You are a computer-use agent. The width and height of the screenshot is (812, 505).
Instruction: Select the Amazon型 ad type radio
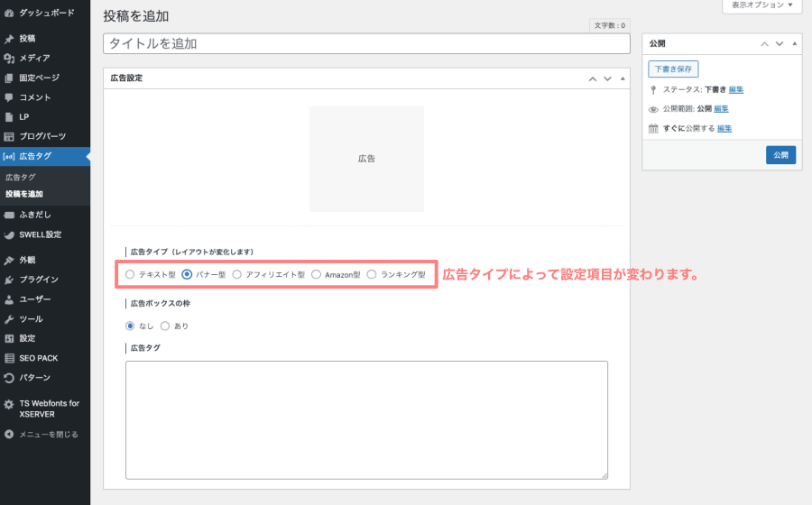316,275
